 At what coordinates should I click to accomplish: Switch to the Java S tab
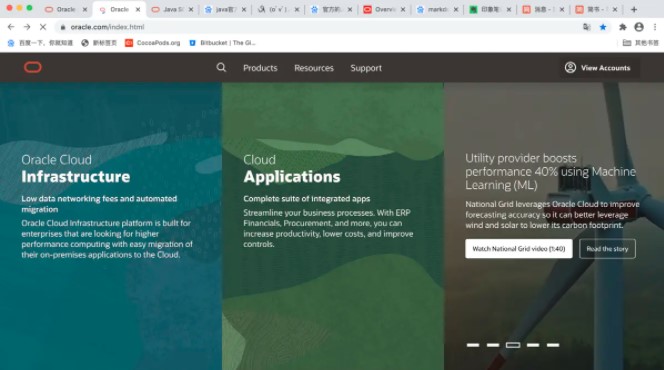172,9
